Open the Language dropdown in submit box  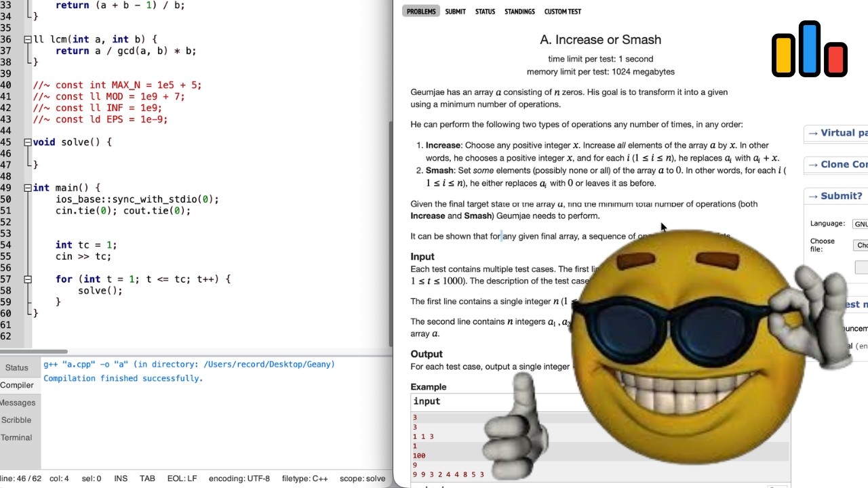coord(860,224)
